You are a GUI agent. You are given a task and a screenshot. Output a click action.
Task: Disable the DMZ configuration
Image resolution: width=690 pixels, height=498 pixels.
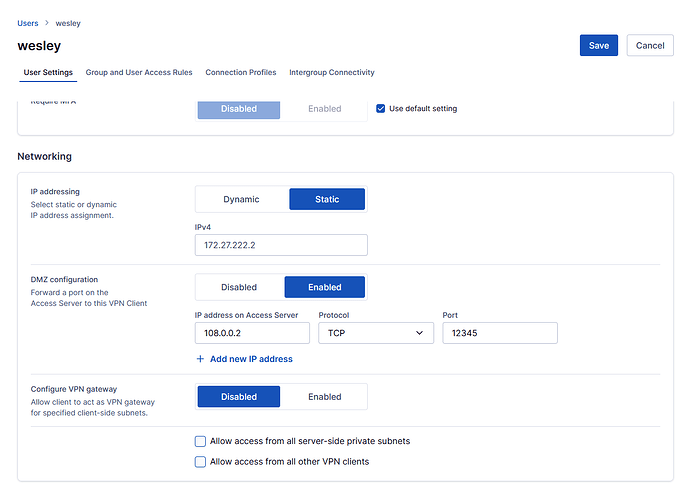[x=239, y=287]
